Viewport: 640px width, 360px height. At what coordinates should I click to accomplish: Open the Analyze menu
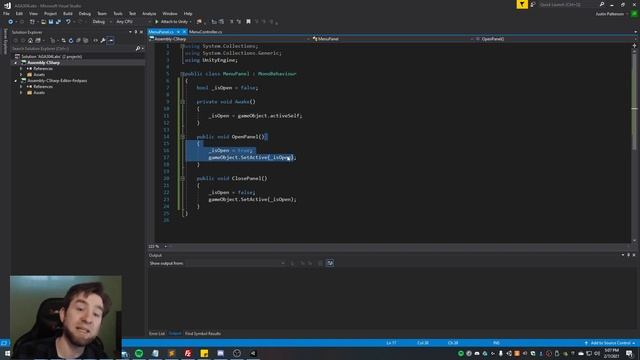[x=149, y=14]
